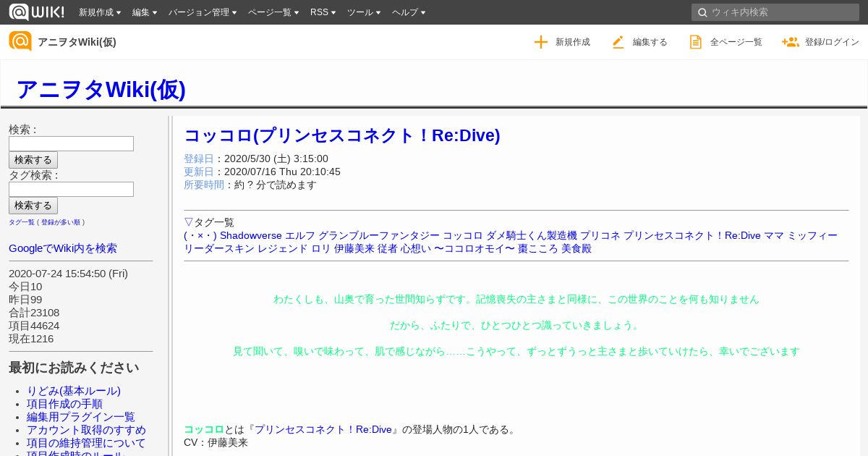Select the 心想い tag
Screen dimensions: 868x456
(x=416, y=248)
